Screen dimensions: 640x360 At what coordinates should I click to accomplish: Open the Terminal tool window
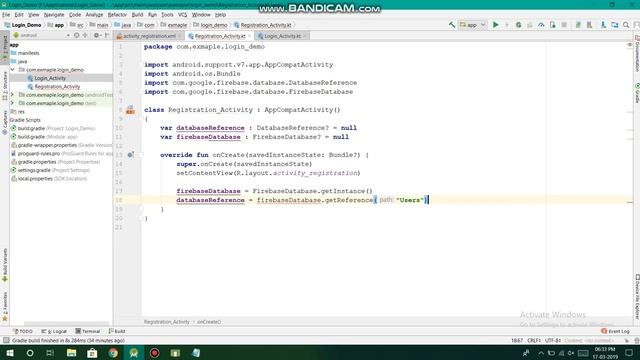click(x=88, y=331)
